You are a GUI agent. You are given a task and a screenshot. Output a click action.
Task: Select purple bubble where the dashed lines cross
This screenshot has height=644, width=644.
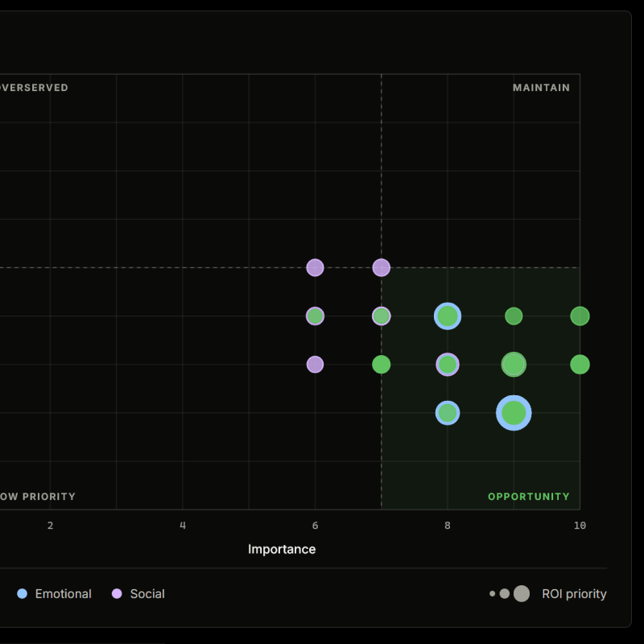(382, 267)
